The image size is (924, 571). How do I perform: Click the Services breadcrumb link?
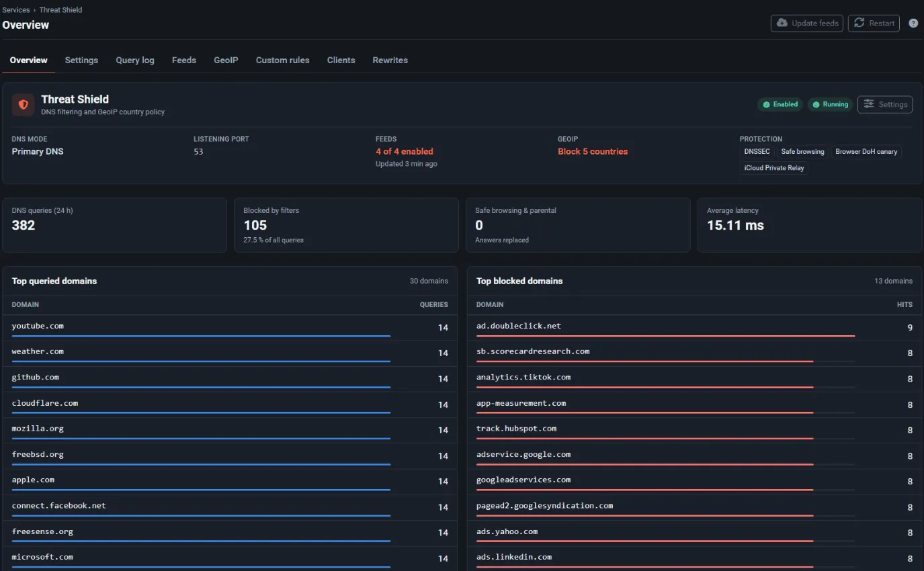click(16, 10)
